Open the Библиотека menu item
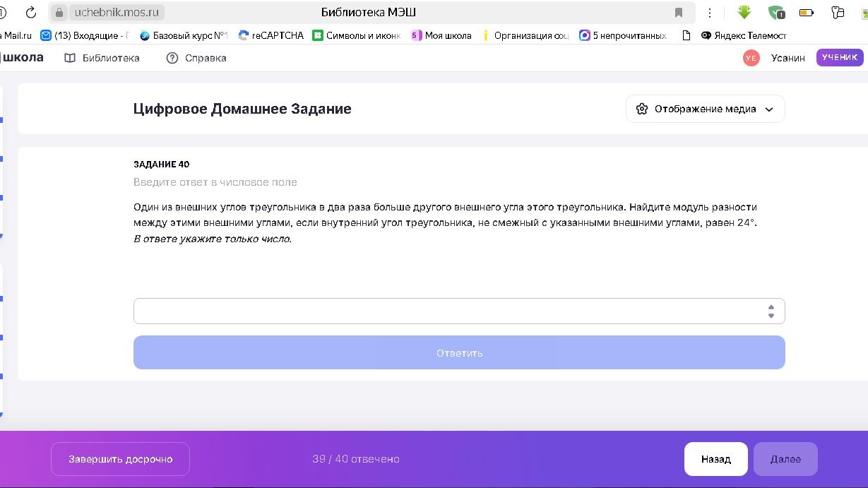This screenshot has height=488, width=868. point(102,58)
